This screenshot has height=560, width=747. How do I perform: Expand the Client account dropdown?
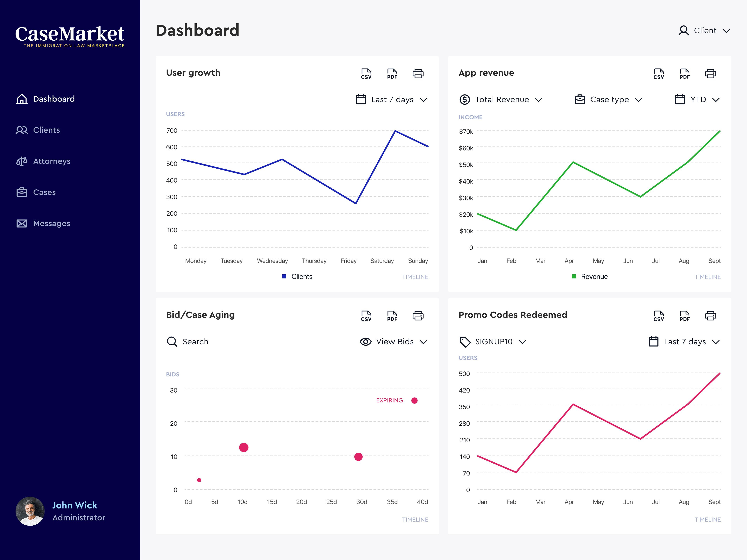[x=704, y=31]
